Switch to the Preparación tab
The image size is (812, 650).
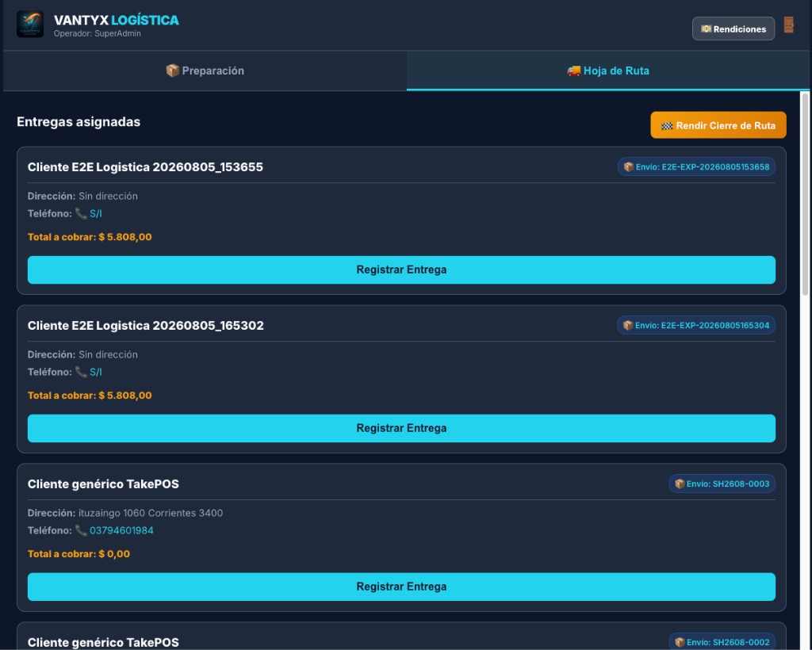pyautogui.click(x=205, y=71)
